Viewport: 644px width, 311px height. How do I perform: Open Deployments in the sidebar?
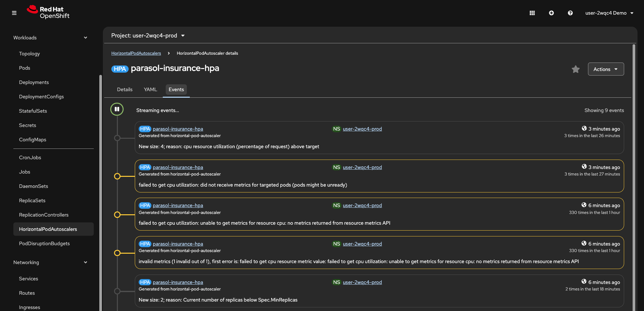pos(34,82)
